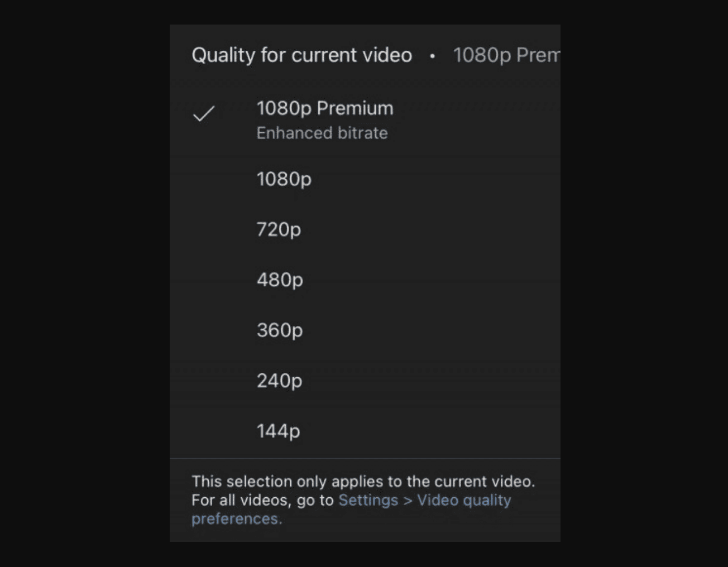
Task: Tap the footer note about current video selection
Action: pyautogui.click(x=363, y=481)
